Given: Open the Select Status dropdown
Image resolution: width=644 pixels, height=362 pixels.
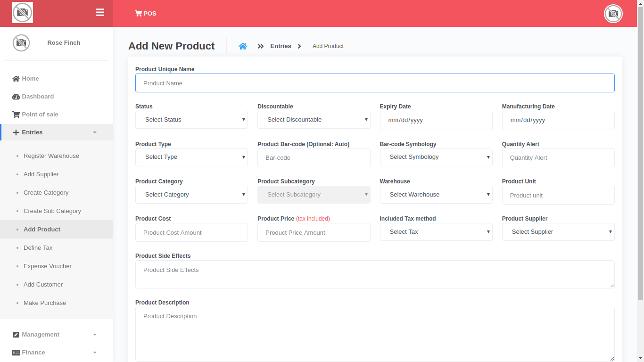Looking at the screenshot, I should pos(191,120).
